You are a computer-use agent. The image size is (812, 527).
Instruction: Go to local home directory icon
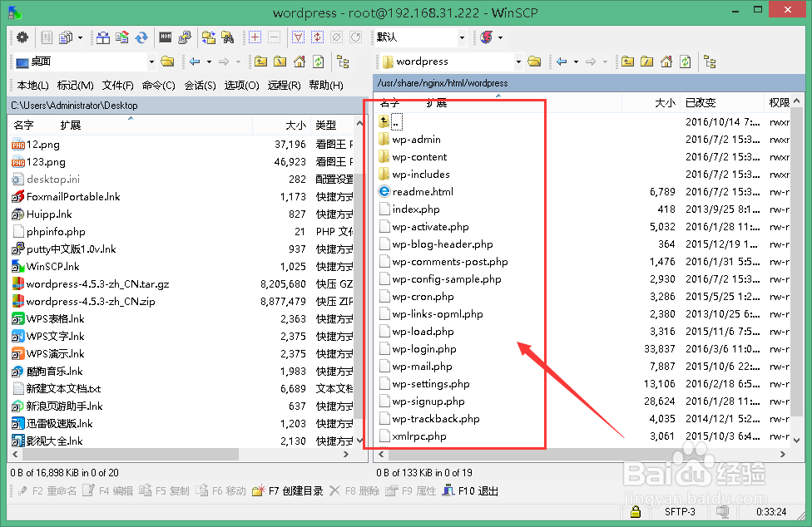[x=300, y=62]
